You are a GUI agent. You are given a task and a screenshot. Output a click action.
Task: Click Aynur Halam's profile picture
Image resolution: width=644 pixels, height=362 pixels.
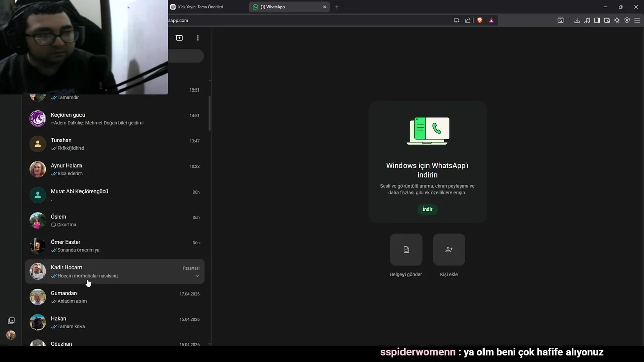[38, 169]
